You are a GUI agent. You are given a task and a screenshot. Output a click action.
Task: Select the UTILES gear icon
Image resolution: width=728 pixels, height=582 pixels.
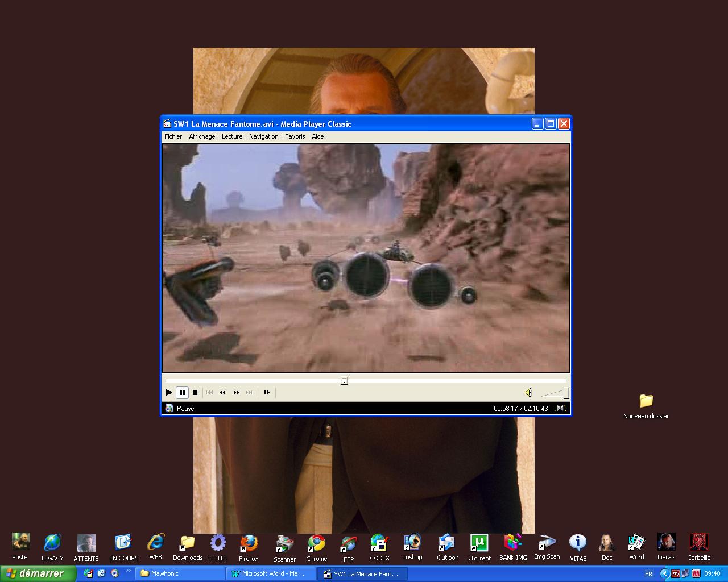[218, 547]
